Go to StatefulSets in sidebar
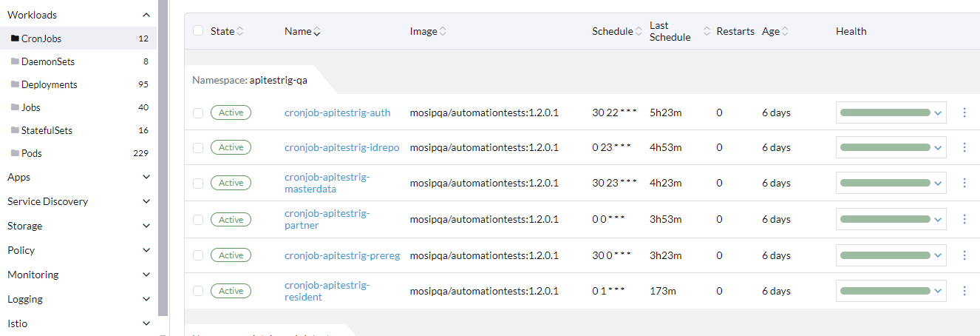 click(47, 130)
